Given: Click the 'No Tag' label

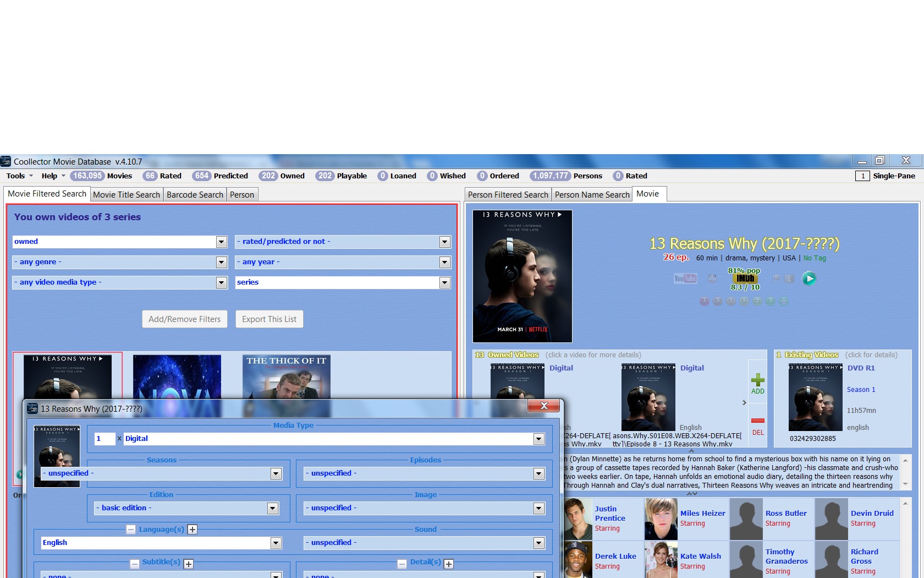Looking at the screenshot, I should (815, 258).
